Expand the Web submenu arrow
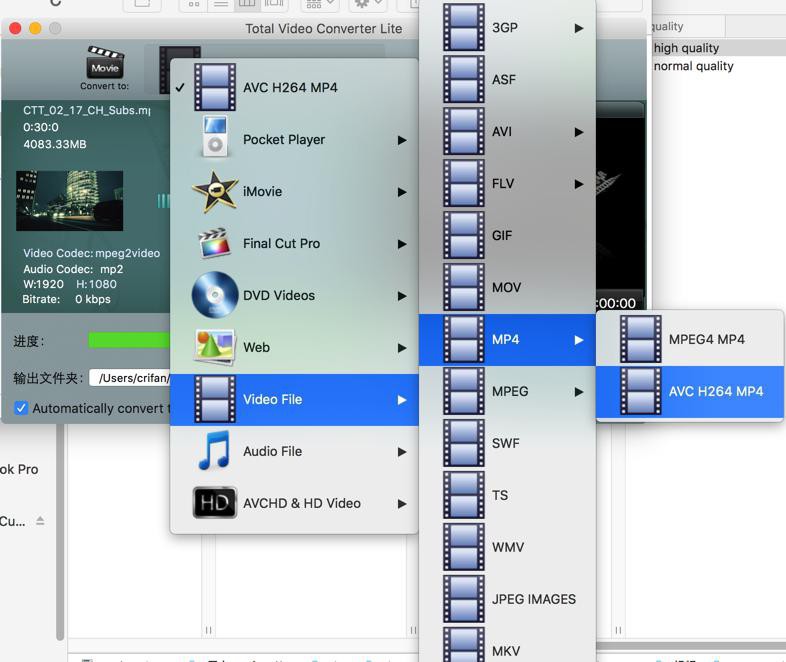Viewport: 786px width, 662px height. pos(402,348)
